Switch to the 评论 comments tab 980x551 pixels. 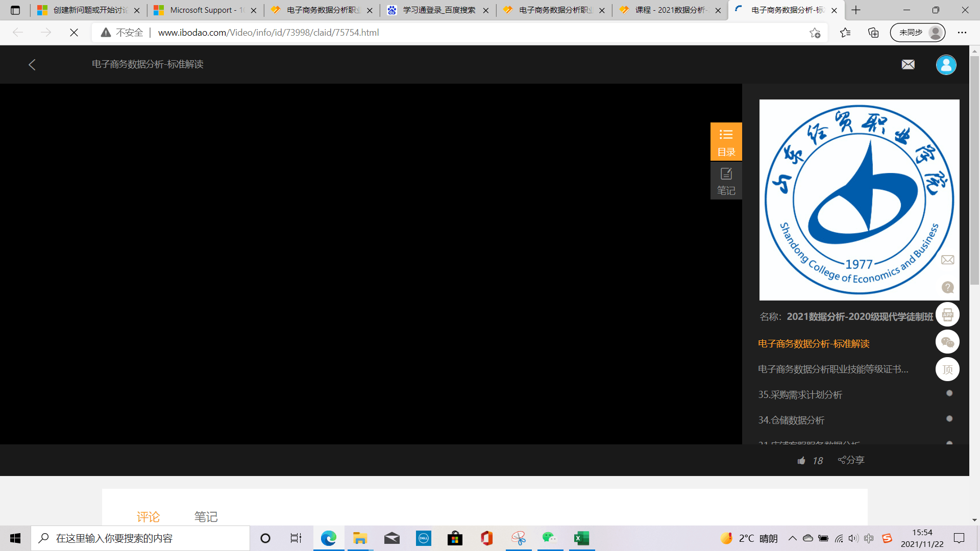pos(148,517)
